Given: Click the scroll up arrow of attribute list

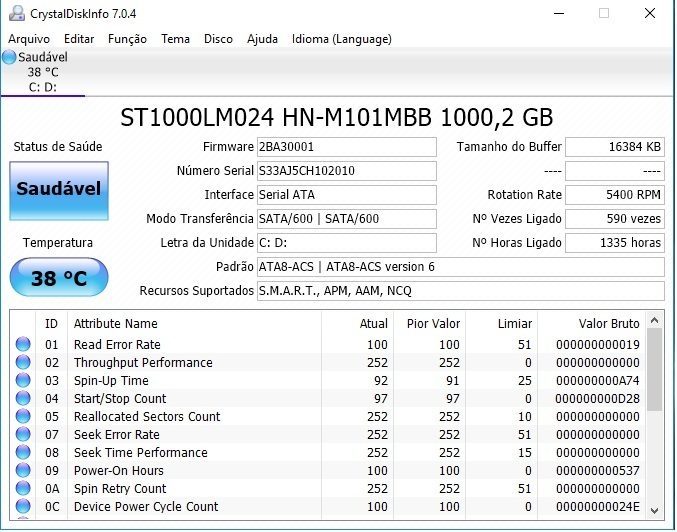Looking at the screenshot, I should [655, 320].
